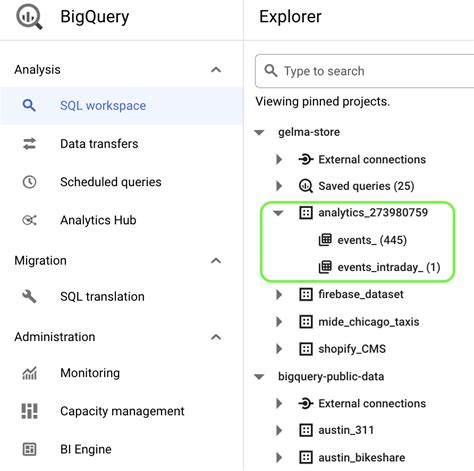Viewport: 474px width, 471px height.
Task: Click the Viewing pinned projects text
Action: click(322, 101)
